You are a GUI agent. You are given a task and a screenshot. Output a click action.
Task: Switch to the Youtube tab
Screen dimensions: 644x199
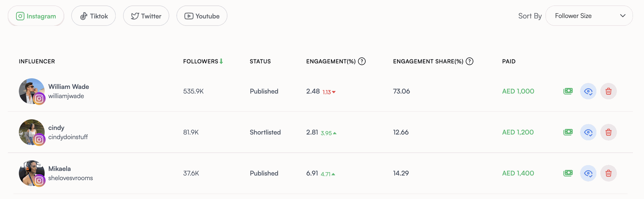coord(202,16)
